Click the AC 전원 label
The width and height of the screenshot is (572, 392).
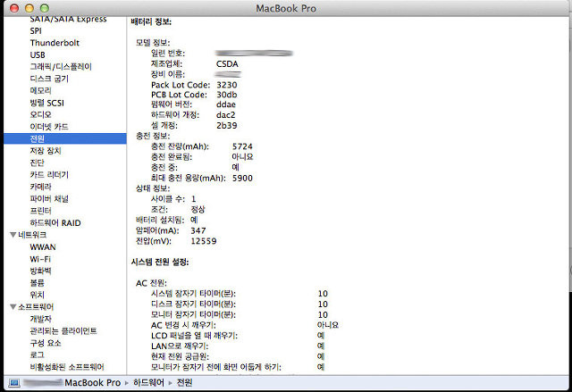151,283
